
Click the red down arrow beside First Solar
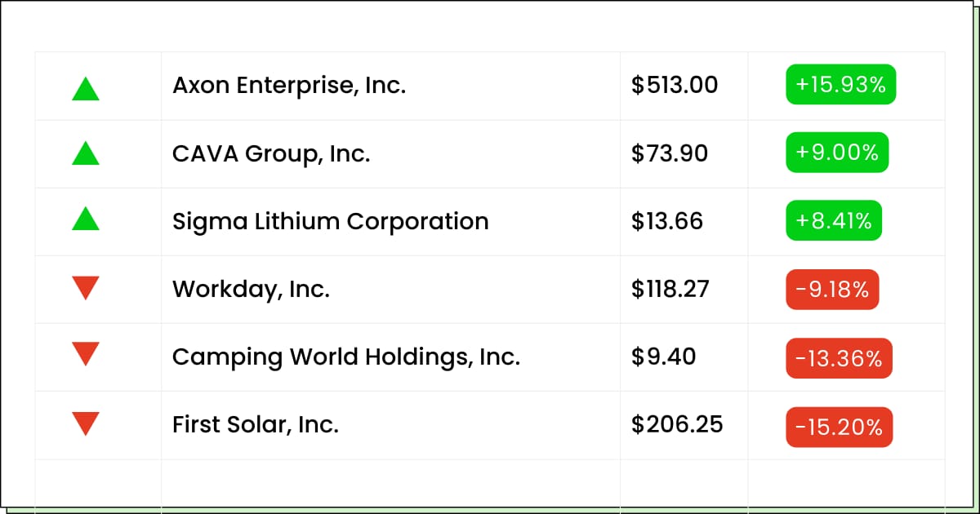click(86, 423)
